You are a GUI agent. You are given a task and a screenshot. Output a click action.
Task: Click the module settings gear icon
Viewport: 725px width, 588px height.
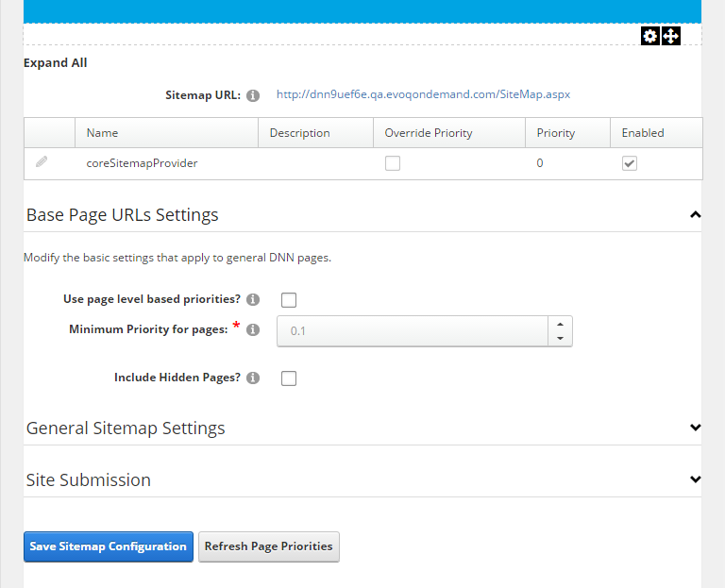[x=649, y=36]
